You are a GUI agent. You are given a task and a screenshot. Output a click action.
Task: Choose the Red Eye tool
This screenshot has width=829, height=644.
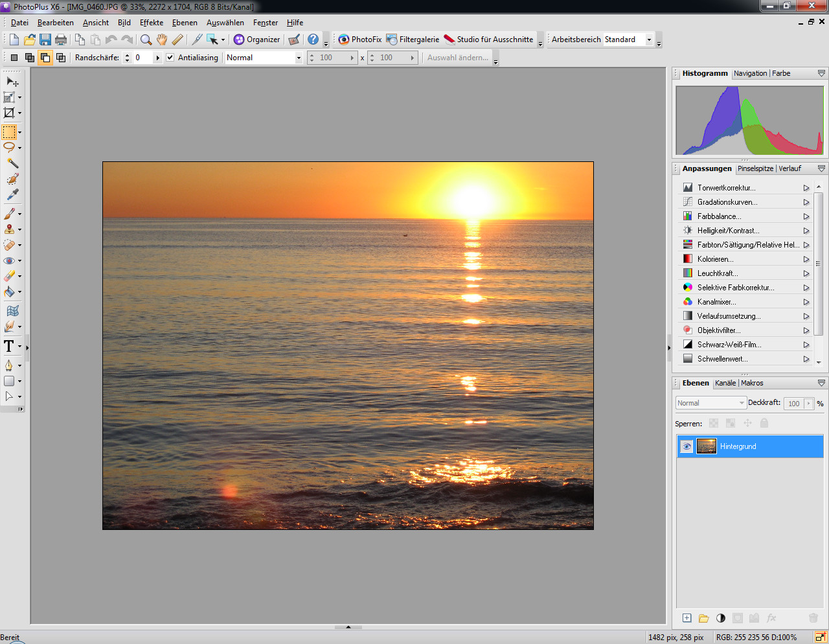9,260
